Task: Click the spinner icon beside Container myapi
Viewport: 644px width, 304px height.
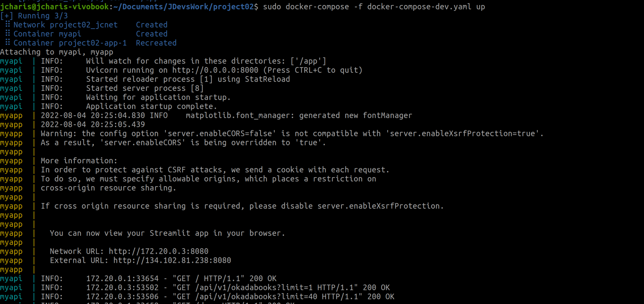Action: pyautogui.click(x=8, y=34)
